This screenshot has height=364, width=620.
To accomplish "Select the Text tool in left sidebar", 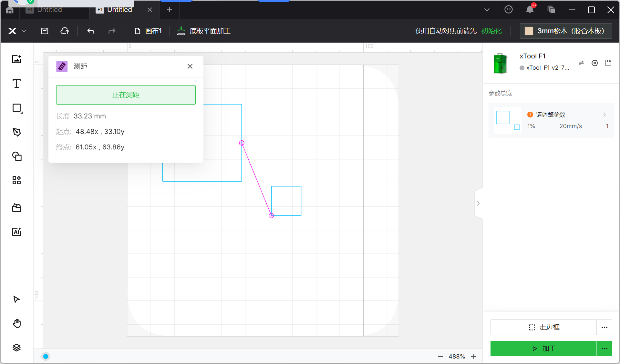I will click(16, 84).
